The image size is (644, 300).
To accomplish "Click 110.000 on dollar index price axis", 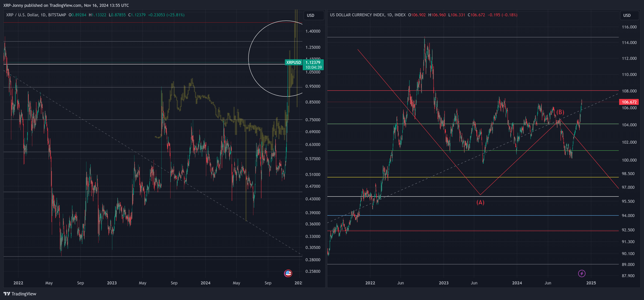I will (x=629, y=75).
